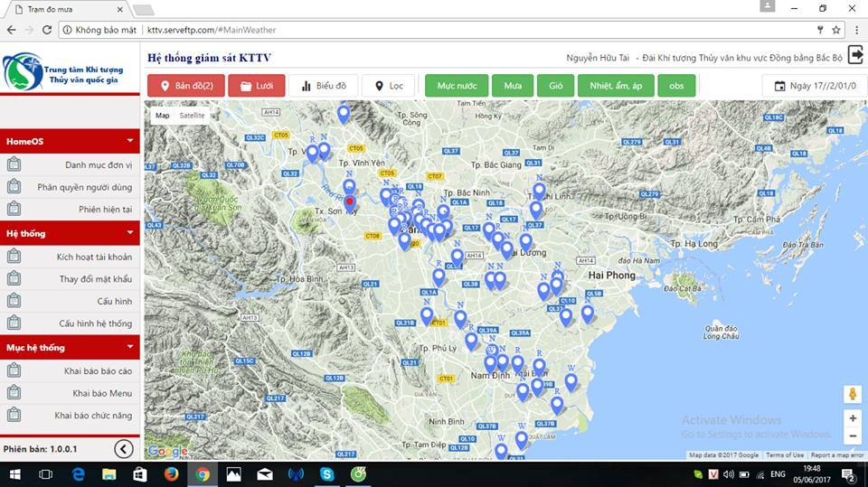
Task: Open the Biểu đồ chart tab
Action: coord(323,86)
